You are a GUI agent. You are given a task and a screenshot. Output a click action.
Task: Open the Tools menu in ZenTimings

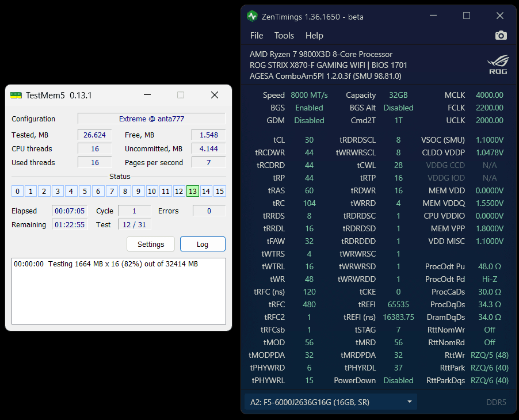tap(284, 36)
